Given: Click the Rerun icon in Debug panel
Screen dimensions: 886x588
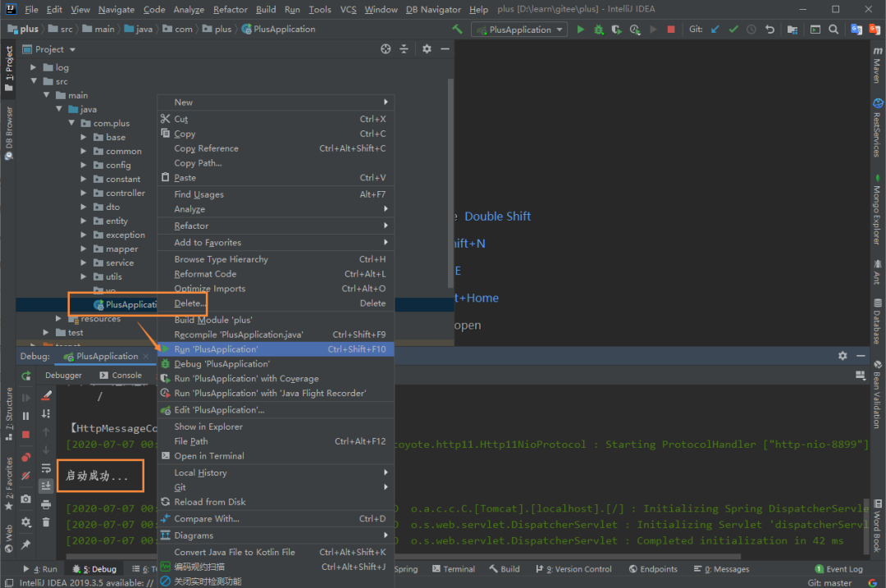Looking at the screenshot, I should [26, 376].
